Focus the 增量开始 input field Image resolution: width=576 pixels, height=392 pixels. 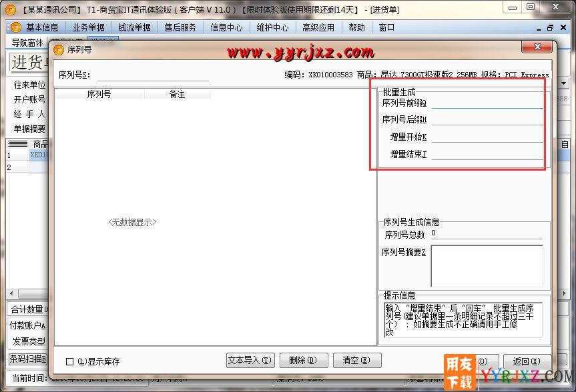pyautogui.click(x=487, y=137)
